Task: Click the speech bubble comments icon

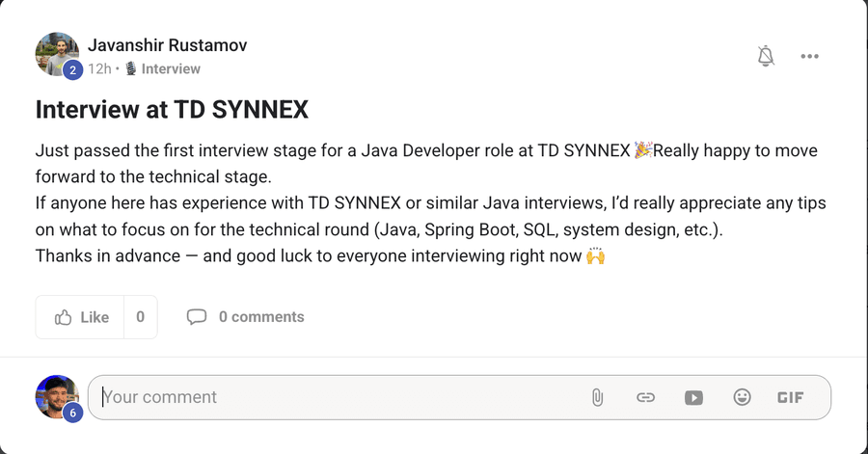Action: pos(197,317)
